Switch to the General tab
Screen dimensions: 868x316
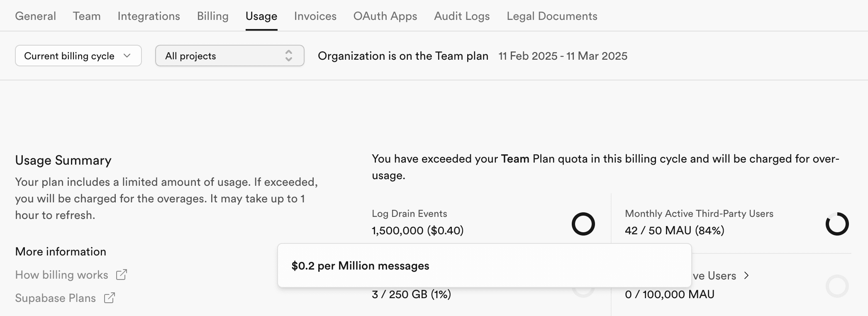[x=35, y=16]
